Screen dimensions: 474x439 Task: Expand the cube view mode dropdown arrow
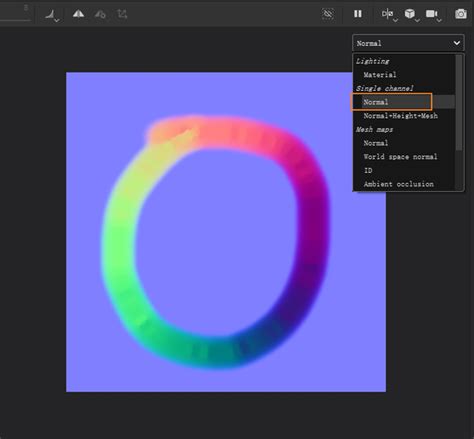click(417, 20)
